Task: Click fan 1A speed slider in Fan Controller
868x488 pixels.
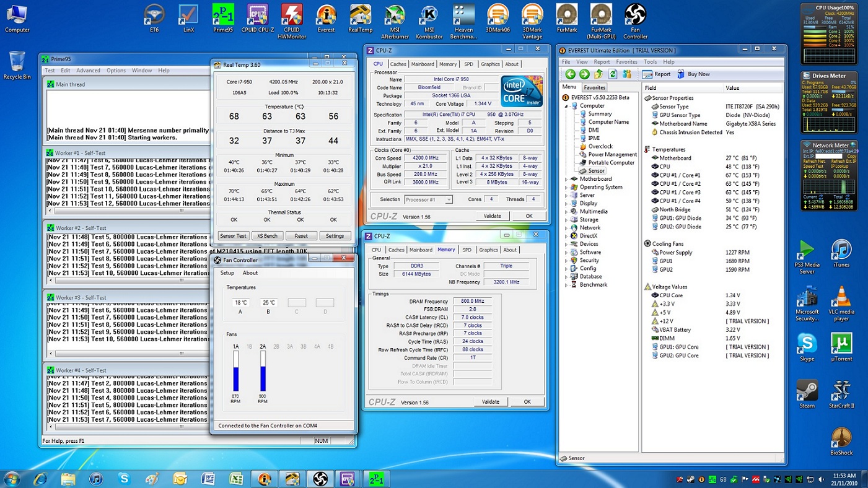Action: (236, 371)
